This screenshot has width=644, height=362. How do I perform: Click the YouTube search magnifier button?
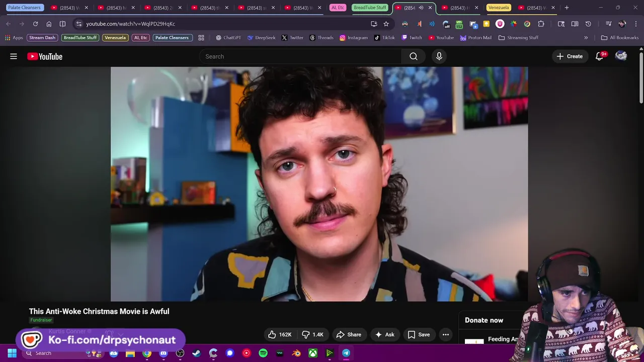414,56
